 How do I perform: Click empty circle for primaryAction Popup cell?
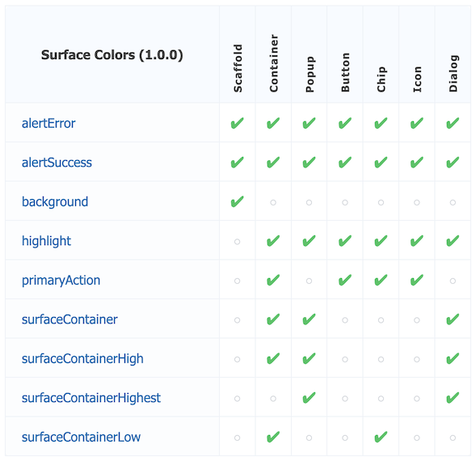tap(309, 281)
